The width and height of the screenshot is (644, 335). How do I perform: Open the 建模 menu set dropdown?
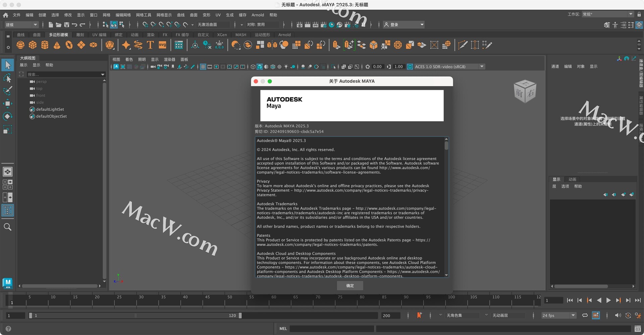pos(21,25)
